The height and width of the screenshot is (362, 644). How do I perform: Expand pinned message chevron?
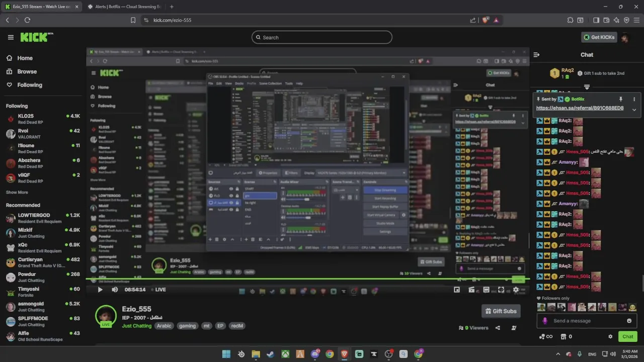coord(634,110)
